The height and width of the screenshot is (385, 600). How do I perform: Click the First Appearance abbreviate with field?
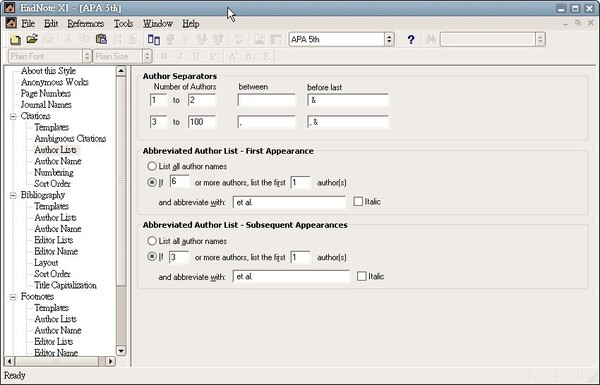pos(289,202)
